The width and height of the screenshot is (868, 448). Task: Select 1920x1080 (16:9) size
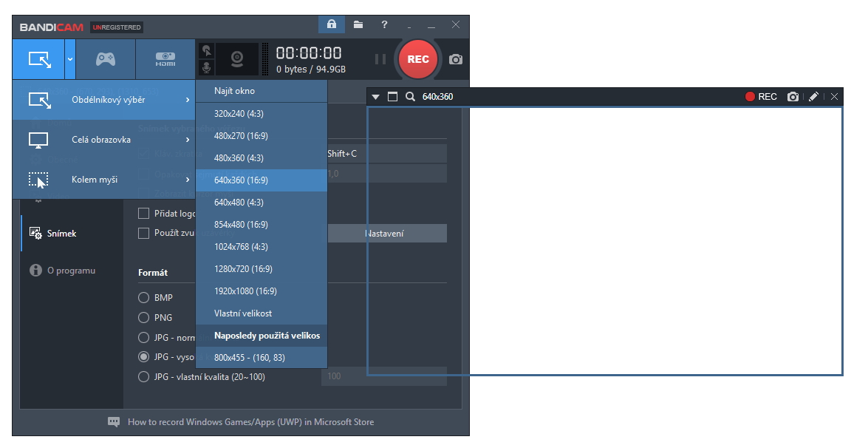tap(262, 291)
